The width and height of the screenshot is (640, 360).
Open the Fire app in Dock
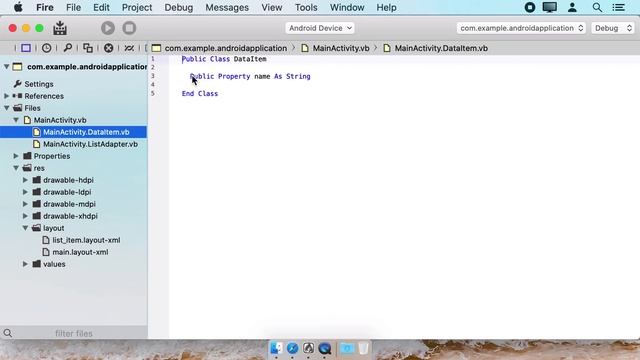[x=308, y=348]
